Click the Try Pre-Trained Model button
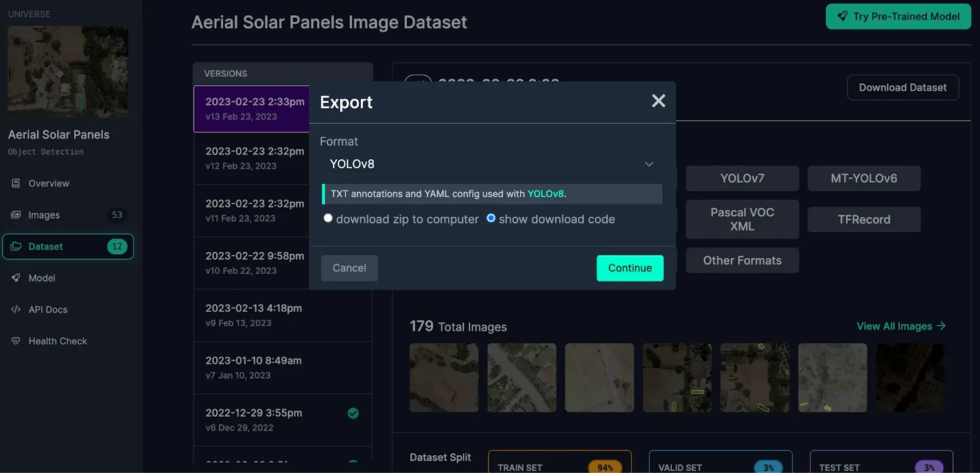The width and height of the screenshot is (980, 473). (899, 17)
